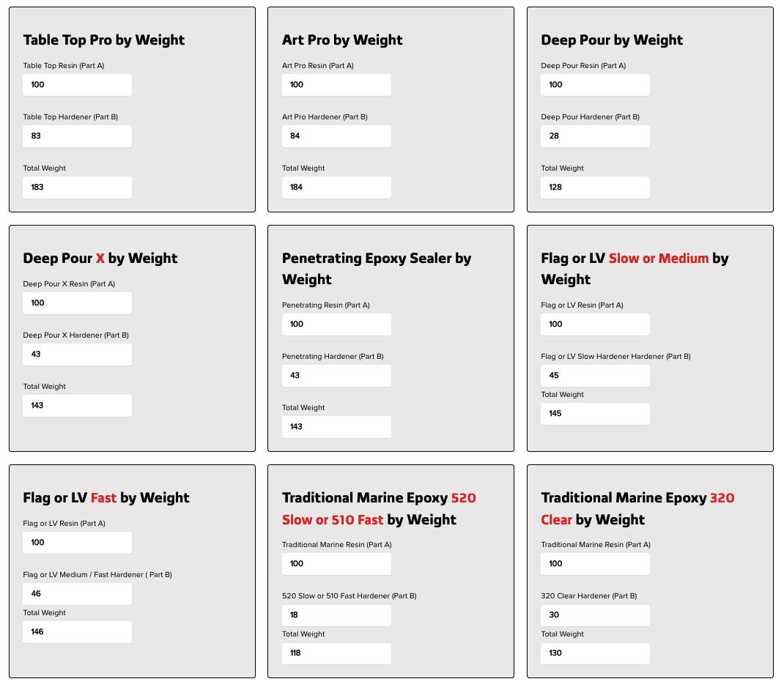Click Flag or LV Medium / Fast Hardener field
The width and height of the screenshot is (784, 687).
click(78, 594)
